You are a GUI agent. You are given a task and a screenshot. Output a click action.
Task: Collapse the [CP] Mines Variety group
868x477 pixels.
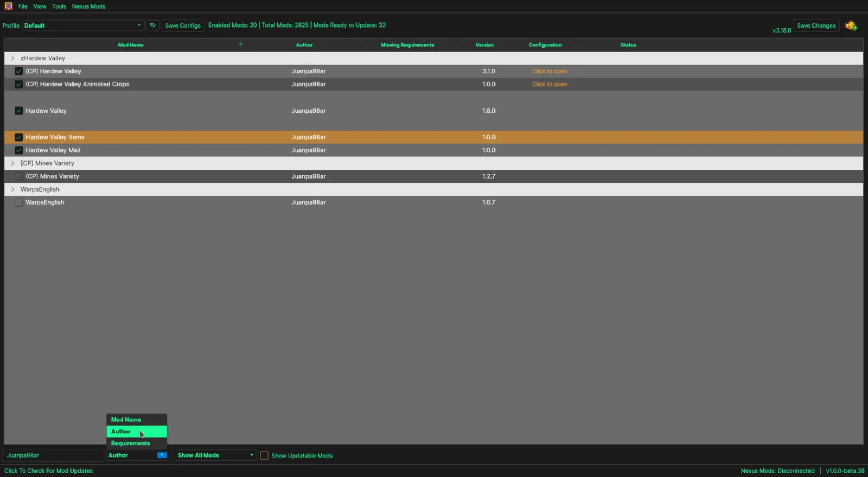[13, 163]
